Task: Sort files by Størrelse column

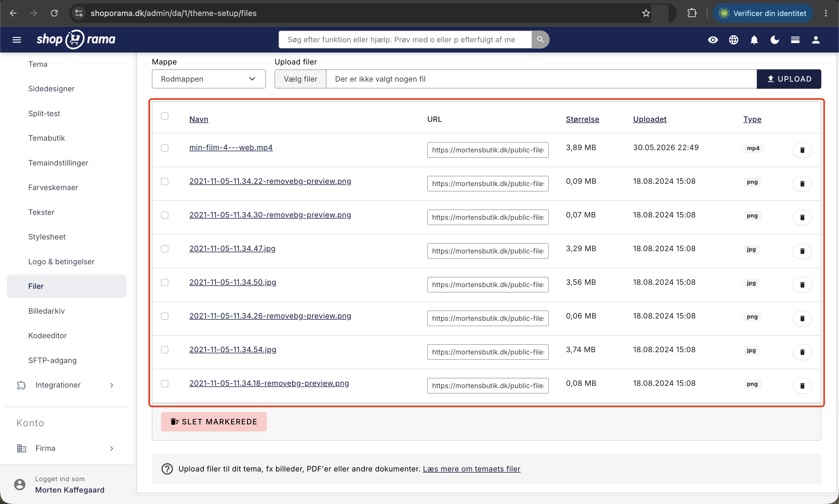Action: pos(582,119)
